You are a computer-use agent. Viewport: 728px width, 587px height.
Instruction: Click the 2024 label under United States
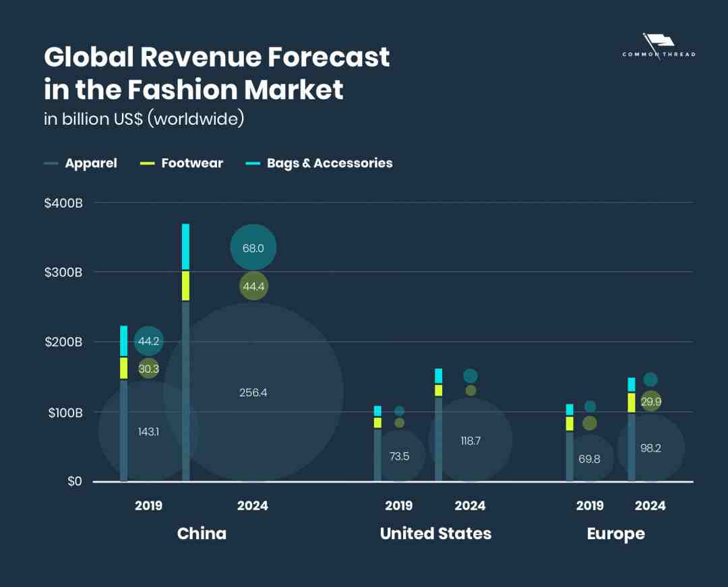(470, 506)
